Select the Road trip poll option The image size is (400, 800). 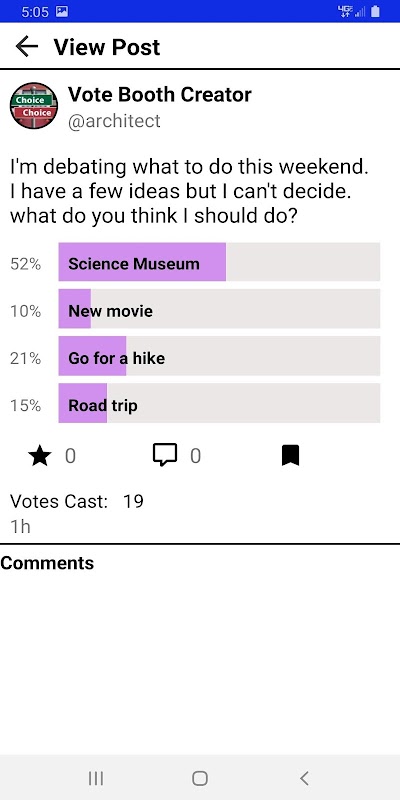(x=219, y=403)
